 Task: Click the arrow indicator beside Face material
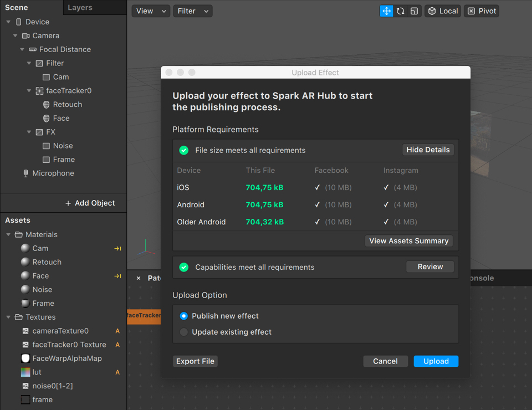pyautogui.click(x=117, y=276)
